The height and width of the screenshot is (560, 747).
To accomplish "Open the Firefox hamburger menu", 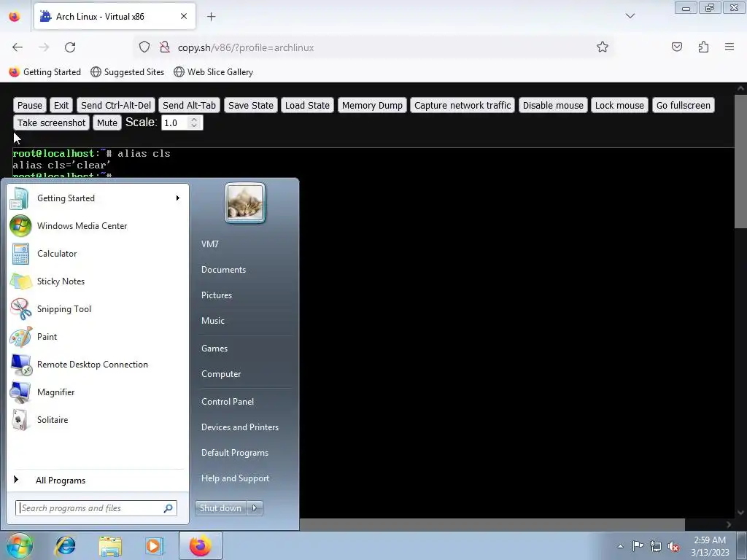I will (x=729, y=47).
